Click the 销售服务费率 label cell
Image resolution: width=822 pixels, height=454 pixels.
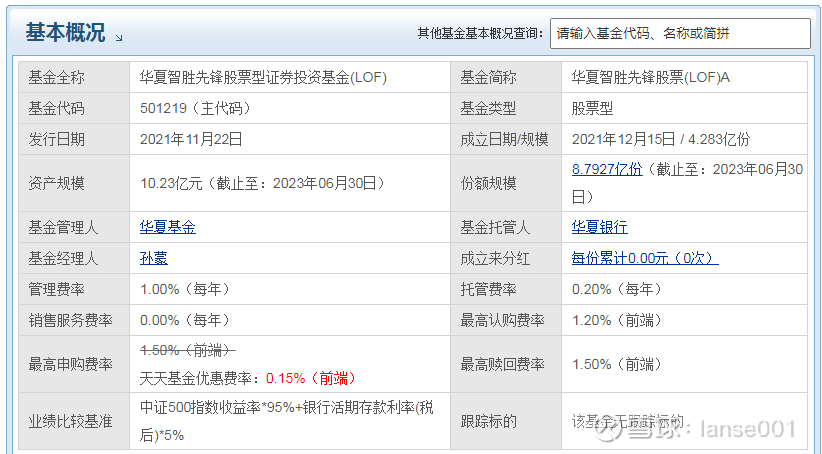pos(74,320)
